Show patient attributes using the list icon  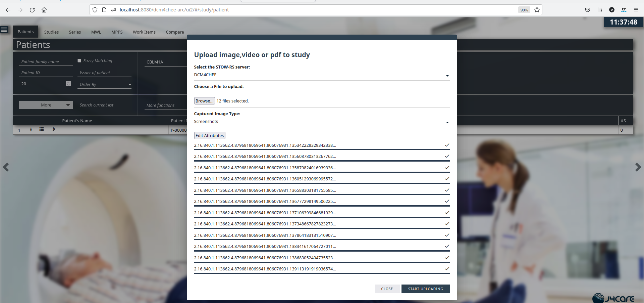(x=42, y=129)
